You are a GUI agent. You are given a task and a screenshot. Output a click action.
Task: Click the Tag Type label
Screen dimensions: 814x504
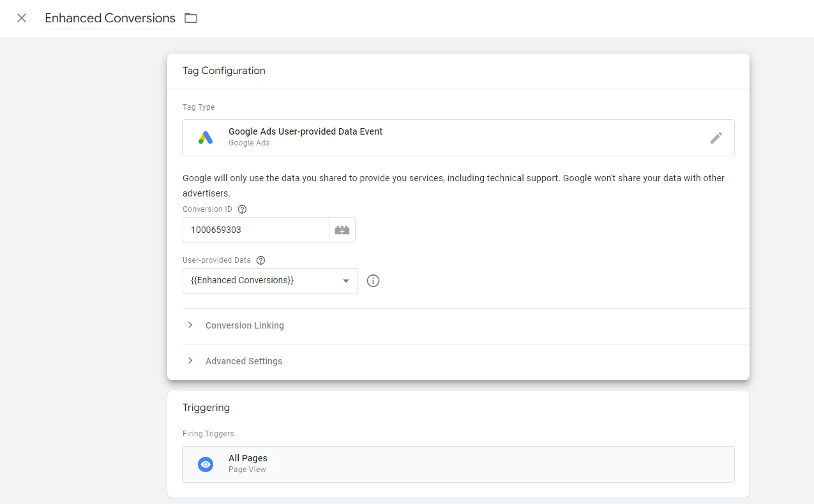coord(199,107)
